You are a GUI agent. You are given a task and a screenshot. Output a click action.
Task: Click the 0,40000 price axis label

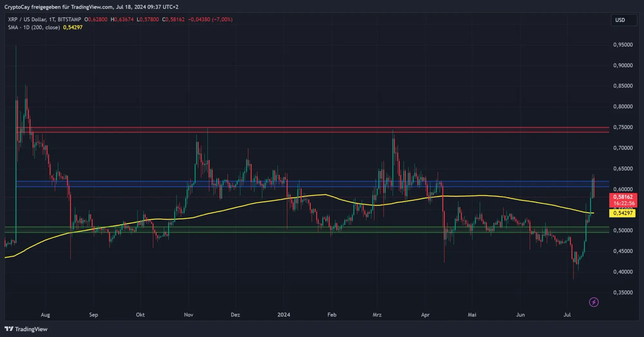coord(623,272)
